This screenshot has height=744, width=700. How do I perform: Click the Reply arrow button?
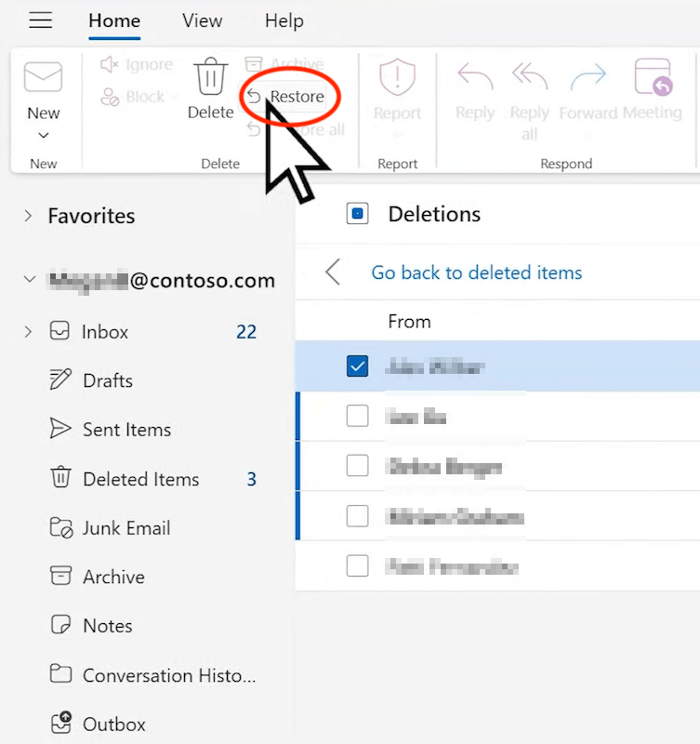pyautogui.click(x=475, y=90)
